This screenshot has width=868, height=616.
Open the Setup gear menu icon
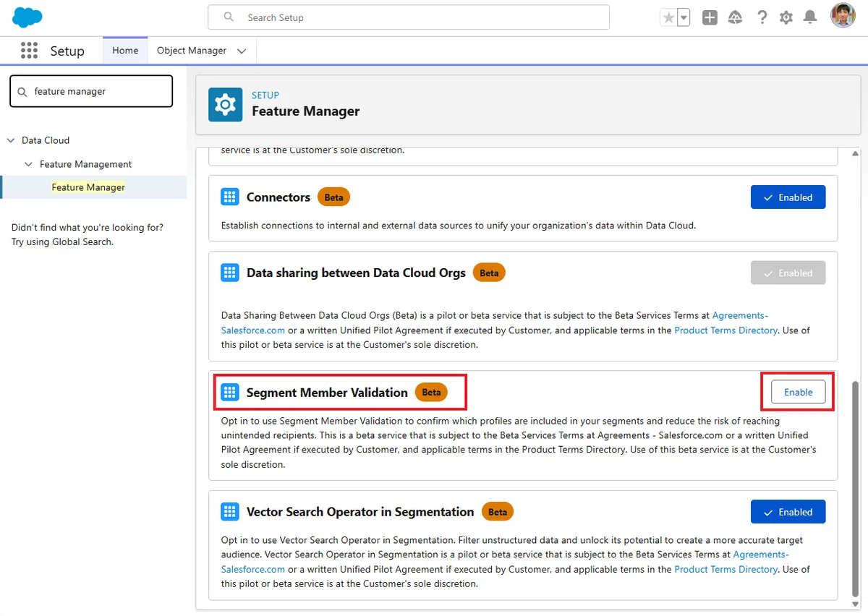(x=786, y=17)
